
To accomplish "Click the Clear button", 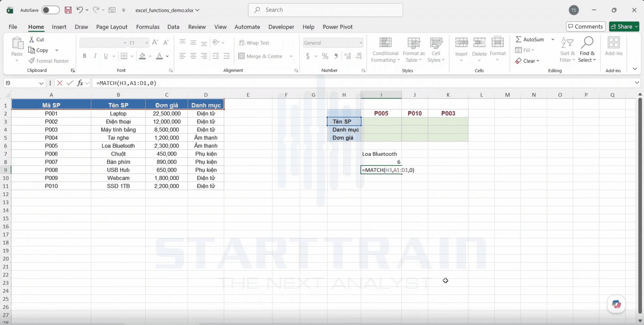I will coord(527,61).
